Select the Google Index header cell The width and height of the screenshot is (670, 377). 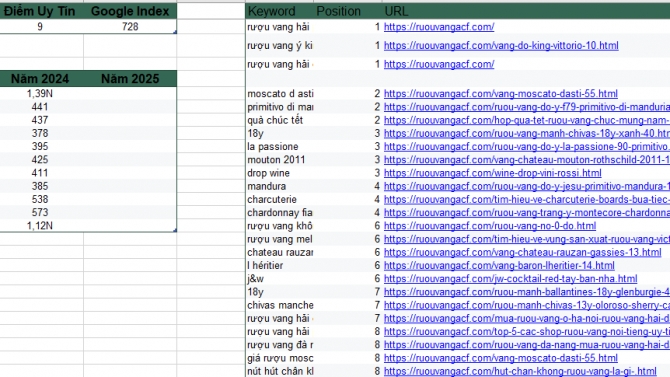(x=130, y=11)
